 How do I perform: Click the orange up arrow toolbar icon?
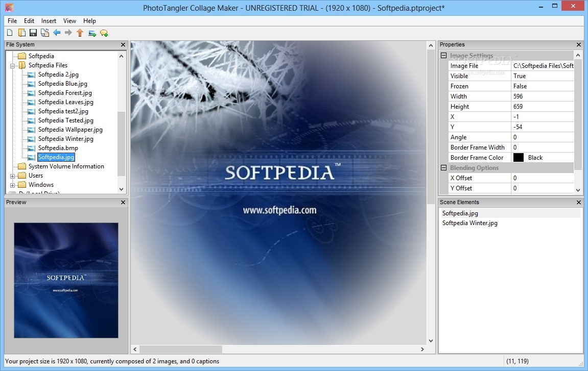80,33
